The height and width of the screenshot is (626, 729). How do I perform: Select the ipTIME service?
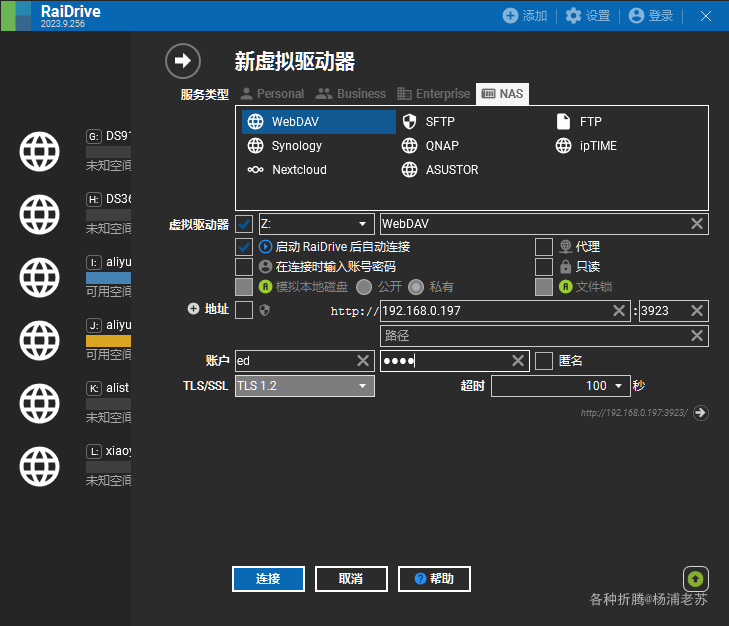[x=586, y=146]
